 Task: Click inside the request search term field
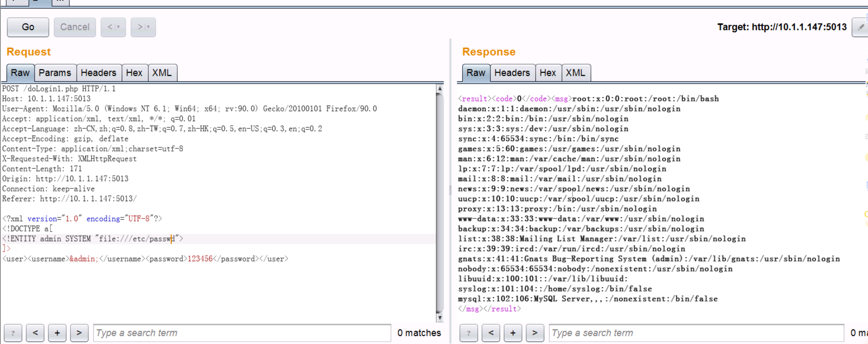[x=242, y=333]
